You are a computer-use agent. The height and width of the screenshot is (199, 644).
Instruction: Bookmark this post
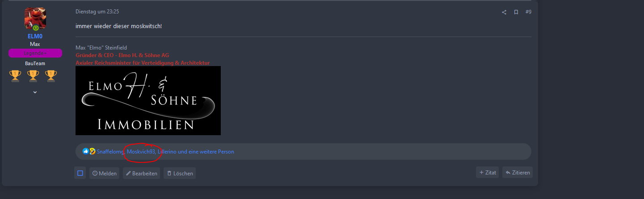pyautogui.click(x=516, y=12)
